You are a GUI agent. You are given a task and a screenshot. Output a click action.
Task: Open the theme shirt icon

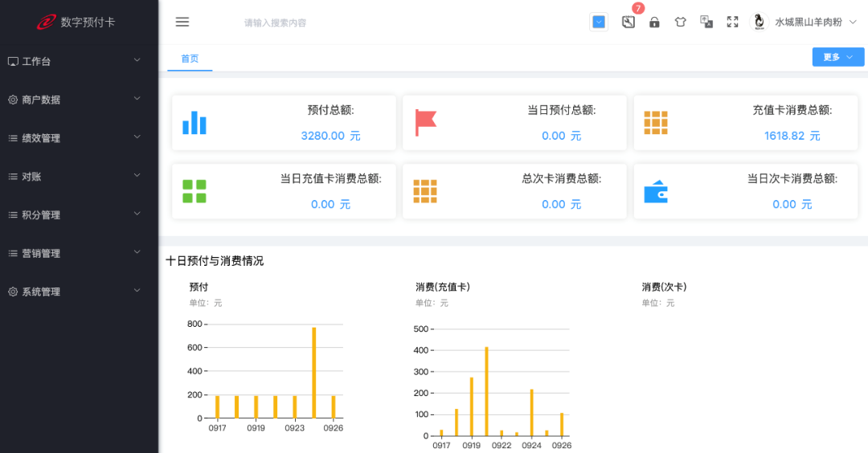pos(681,22)
